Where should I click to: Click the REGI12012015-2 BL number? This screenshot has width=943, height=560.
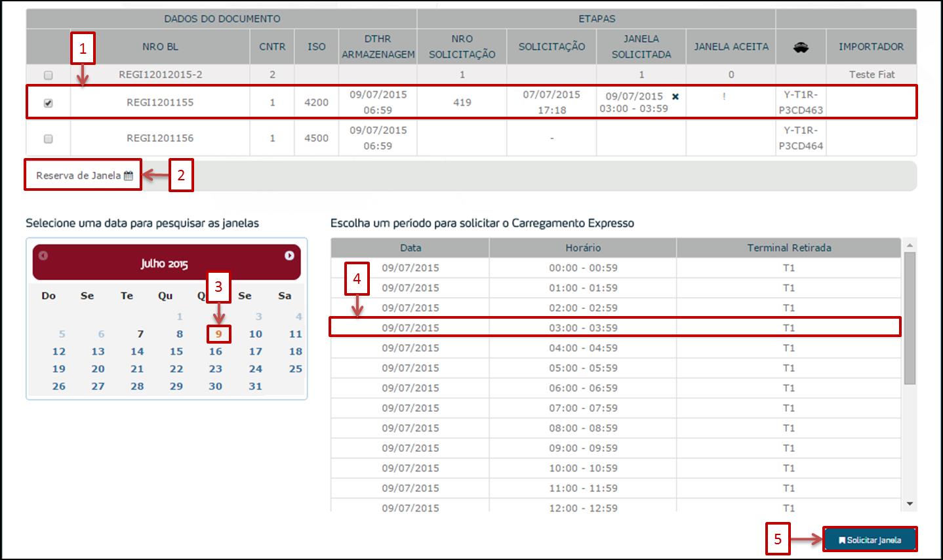click(x=160, y=75)
